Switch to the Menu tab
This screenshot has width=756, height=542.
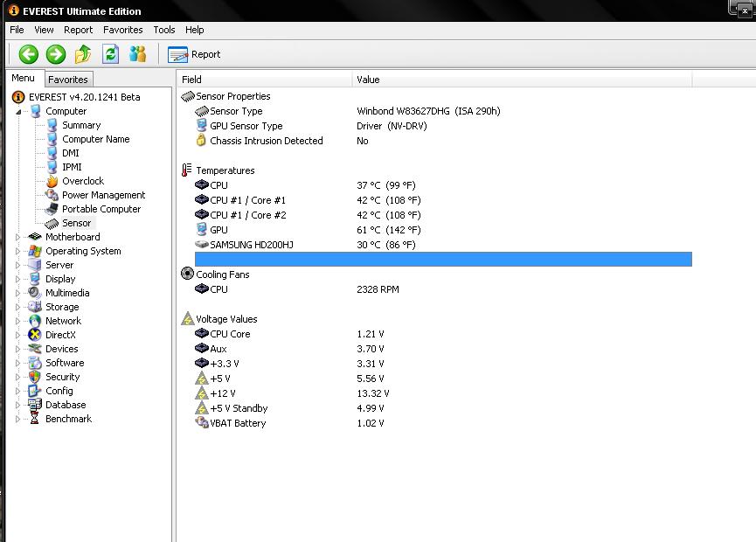point(23,78)
